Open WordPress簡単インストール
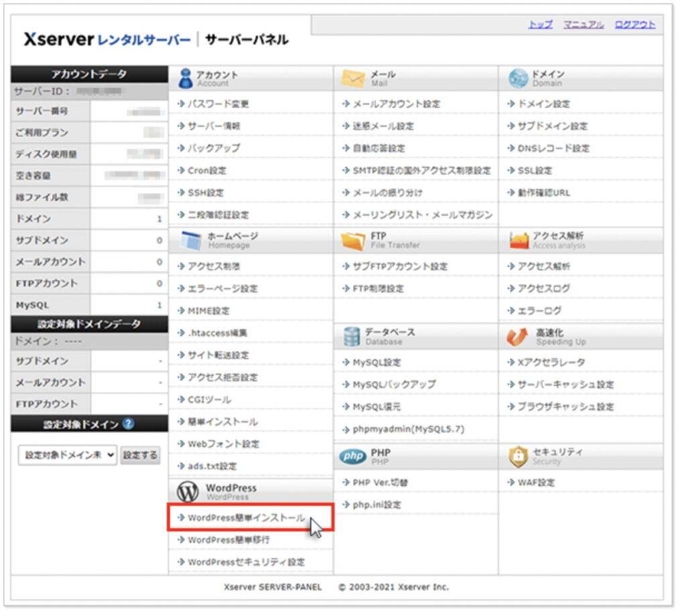The image size is (686, 616). tap(247, 518)
